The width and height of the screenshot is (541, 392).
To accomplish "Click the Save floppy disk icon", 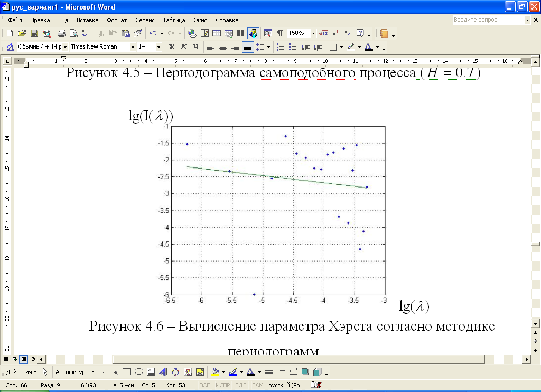I will [x=34, y=33].
